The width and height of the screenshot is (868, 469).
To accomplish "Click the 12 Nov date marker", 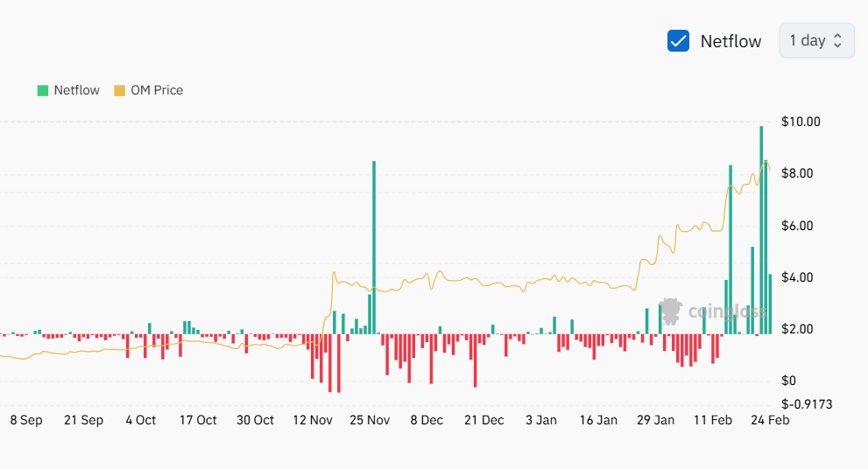I will (x=312, y=420).
